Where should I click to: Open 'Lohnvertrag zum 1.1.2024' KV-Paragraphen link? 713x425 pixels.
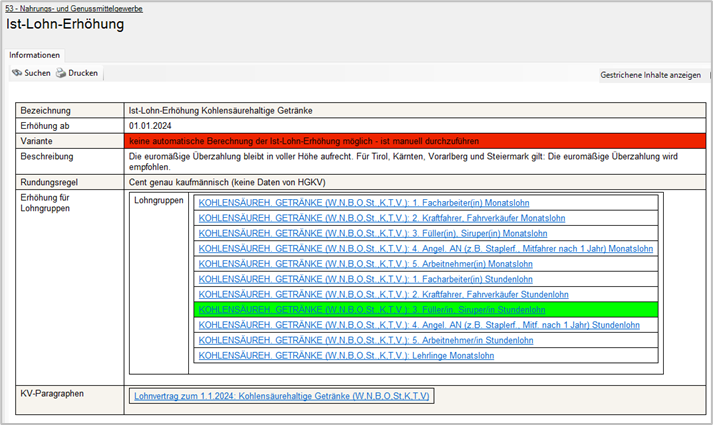pyautogui.click(x=281, y=396)
